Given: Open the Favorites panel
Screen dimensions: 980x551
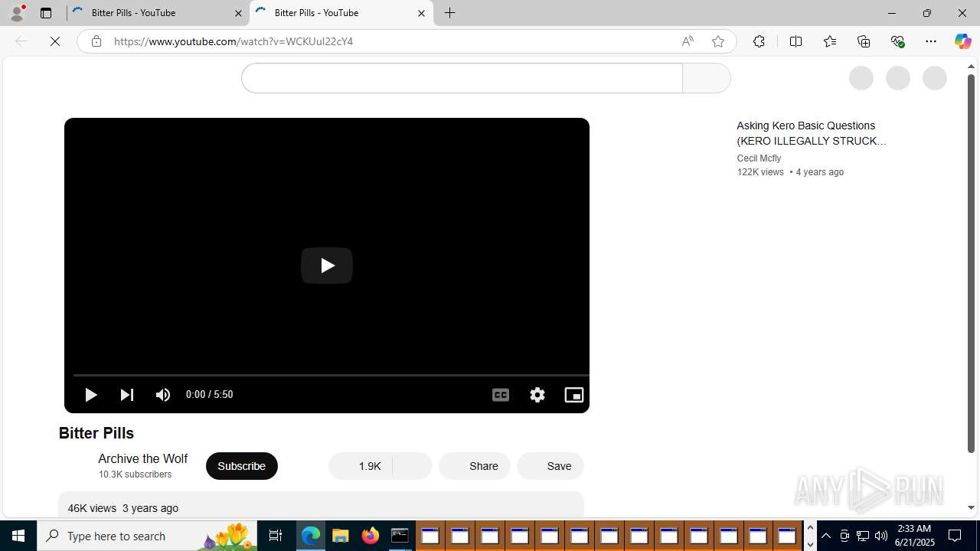Looking at the screenshot, I should point(829,41).
